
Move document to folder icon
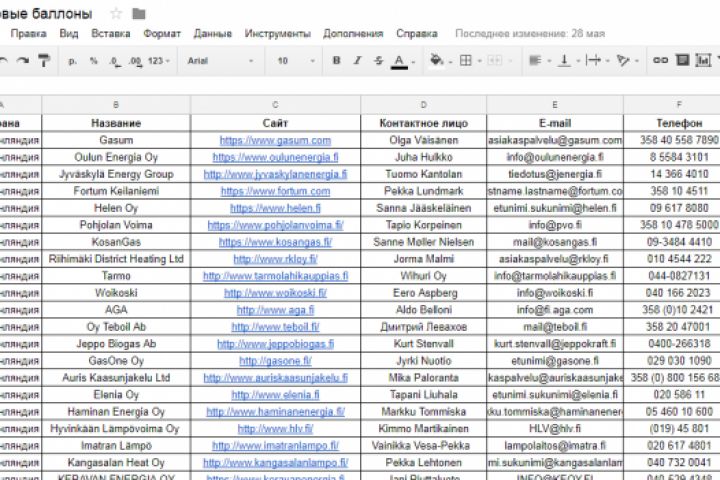click(x=139, y=14)
